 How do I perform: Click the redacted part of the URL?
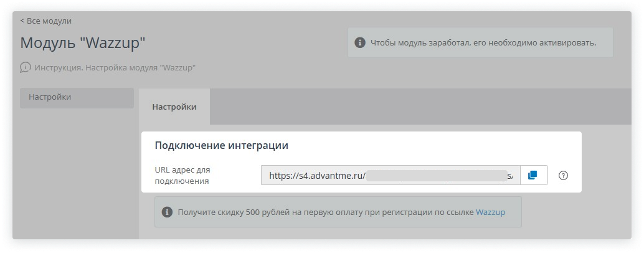coord(436,176)
